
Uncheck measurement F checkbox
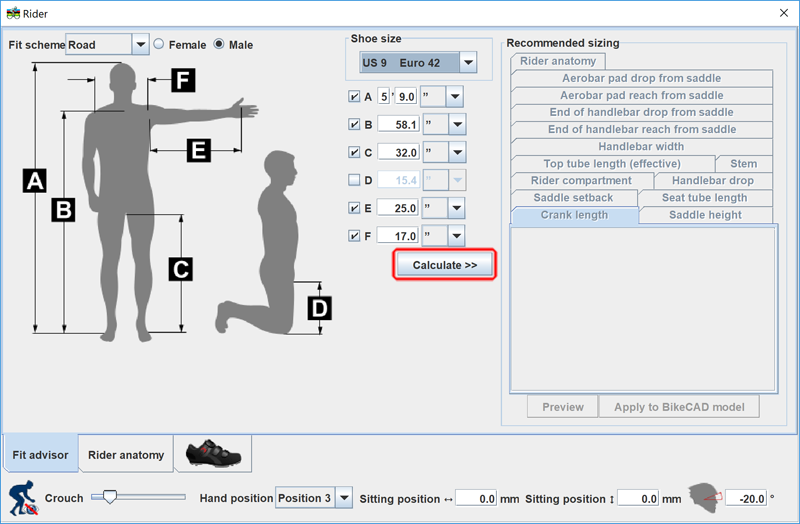click(354, 236)
